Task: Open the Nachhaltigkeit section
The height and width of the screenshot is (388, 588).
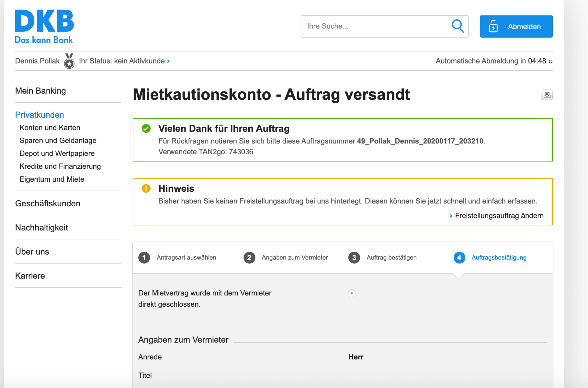Action: [41, 227]
